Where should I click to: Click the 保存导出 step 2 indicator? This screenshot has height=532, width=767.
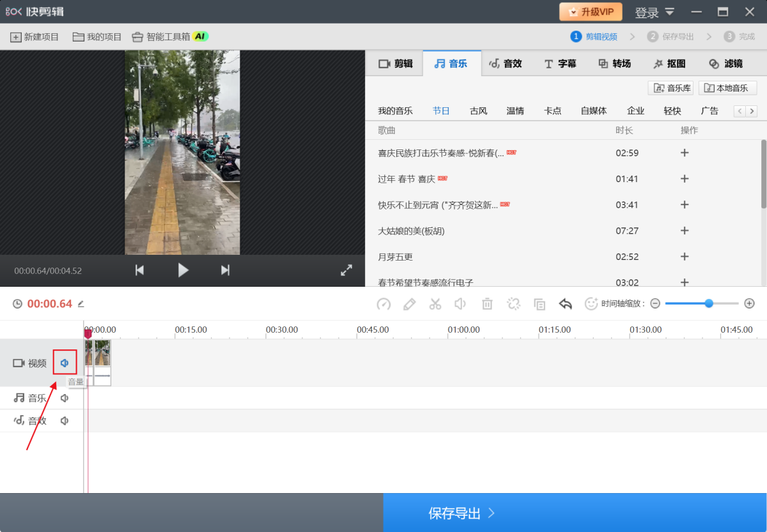(670, 36)
